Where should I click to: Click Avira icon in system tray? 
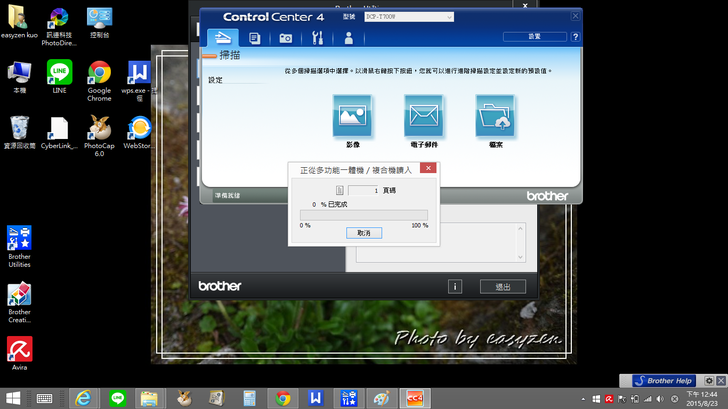609,399
